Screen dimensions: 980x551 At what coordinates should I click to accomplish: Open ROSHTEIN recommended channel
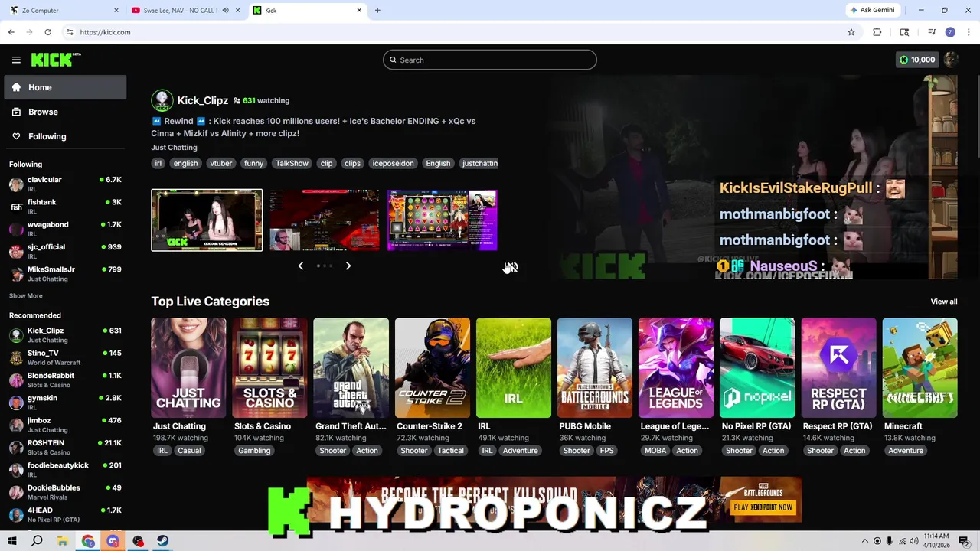65,447
